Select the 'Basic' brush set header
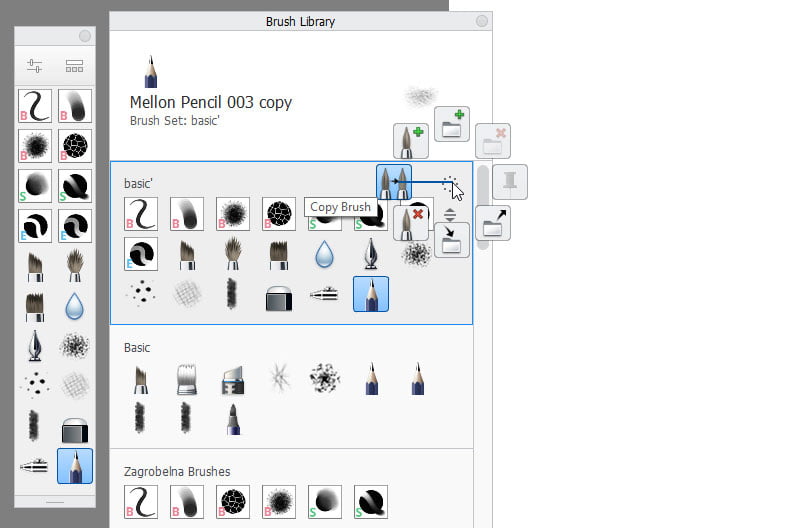 coord(137,348)
